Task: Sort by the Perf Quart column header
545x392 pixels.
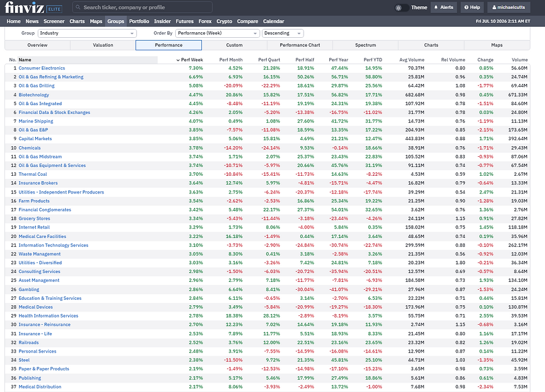Action: coord(269,60)
